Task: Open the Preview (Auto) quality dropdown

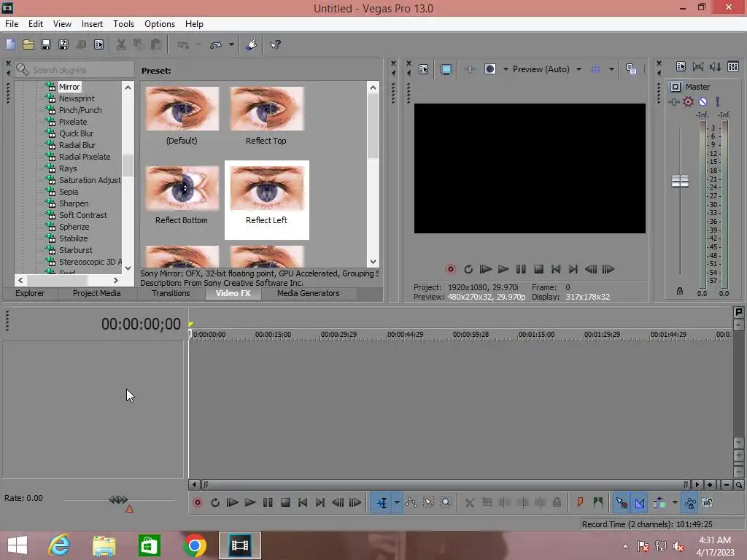Action: pos(578,69)
